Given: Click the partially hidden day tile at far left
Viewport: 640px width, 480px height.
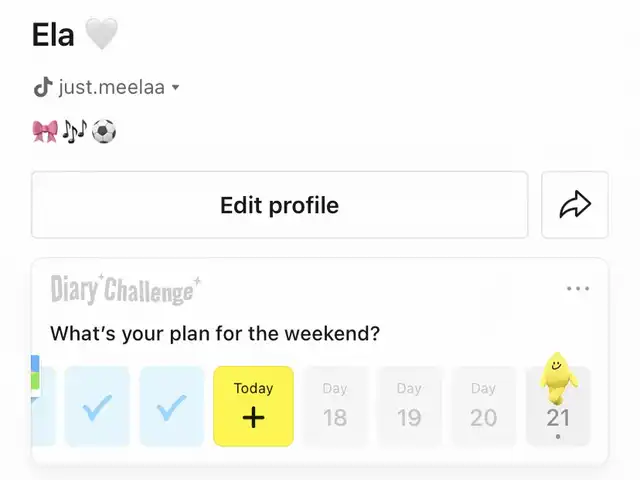Looking at the screenshot, I should point(43,407).
